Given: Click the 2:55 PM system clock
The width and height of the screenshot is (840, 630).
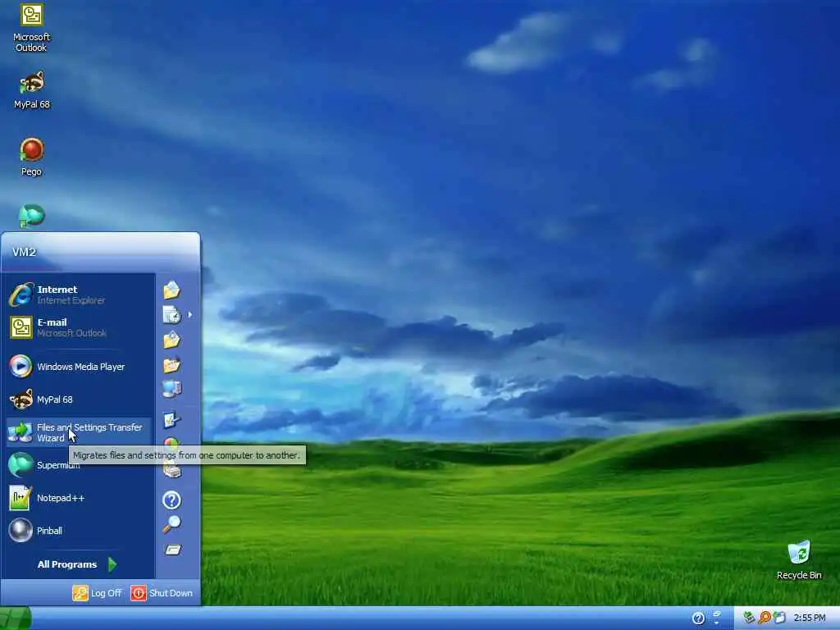Looking at the screenshot, I should tap(810, 619).
